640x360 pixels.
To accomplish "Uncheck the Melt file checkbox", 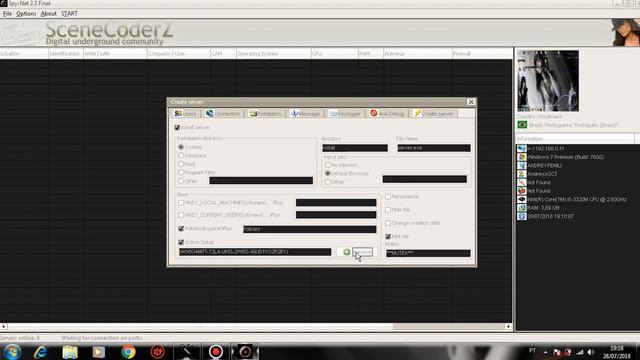I will coord(388,236).
